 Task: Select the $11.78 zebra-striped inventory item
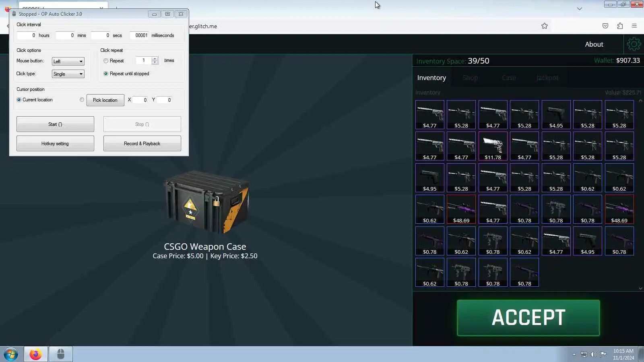coord(493,146)
